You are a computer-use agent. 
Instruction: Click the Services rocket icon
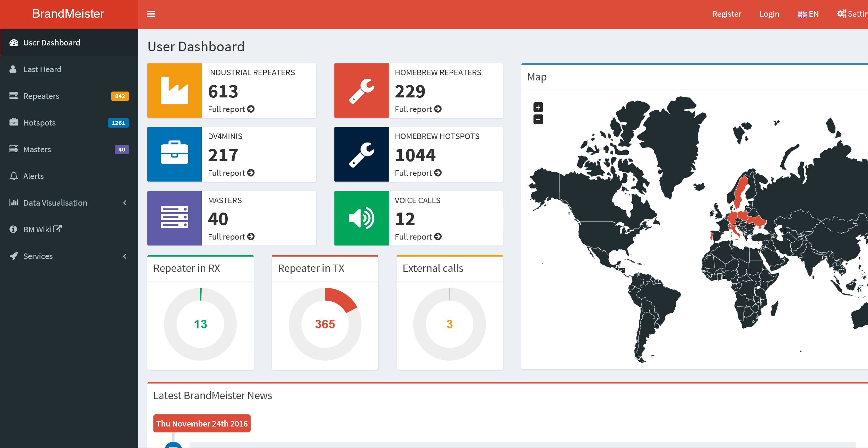tap(14, 256)
